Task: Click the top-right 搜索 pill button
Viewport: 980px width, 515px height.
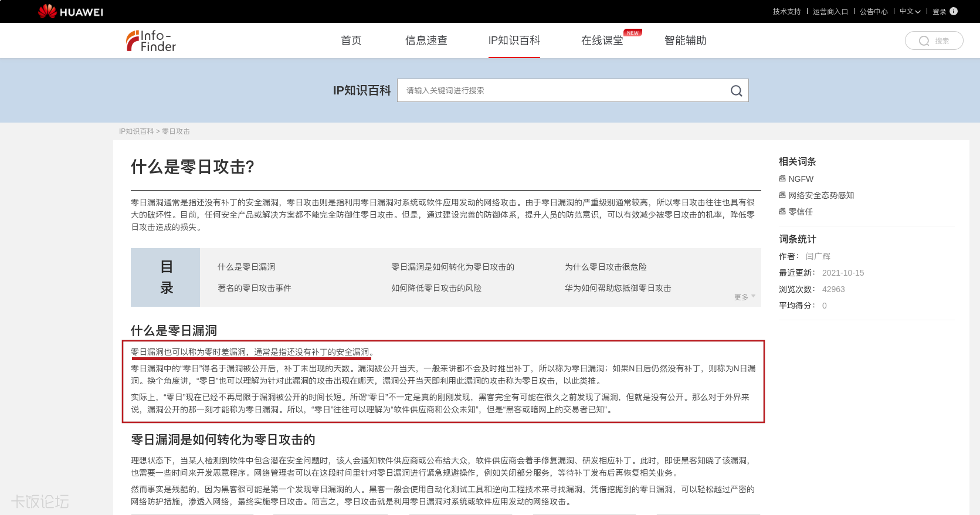Action: tap(934, 40)
